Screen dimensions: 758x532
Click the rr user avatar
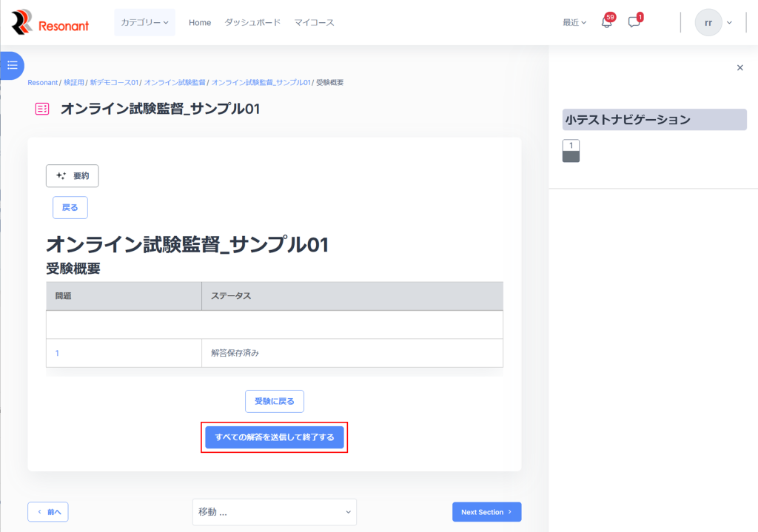pyautogui.click(x=708, y=23)
